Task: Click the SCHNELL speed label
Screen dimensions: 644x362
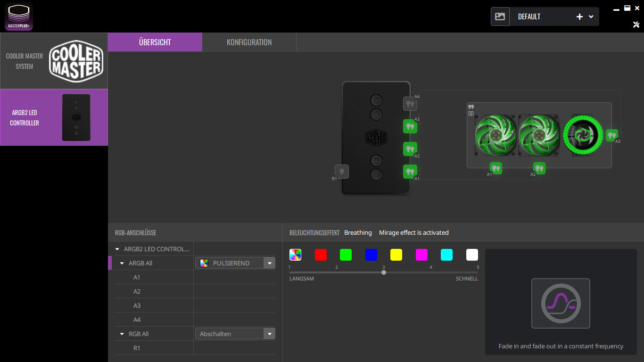Action: [467, 279]
